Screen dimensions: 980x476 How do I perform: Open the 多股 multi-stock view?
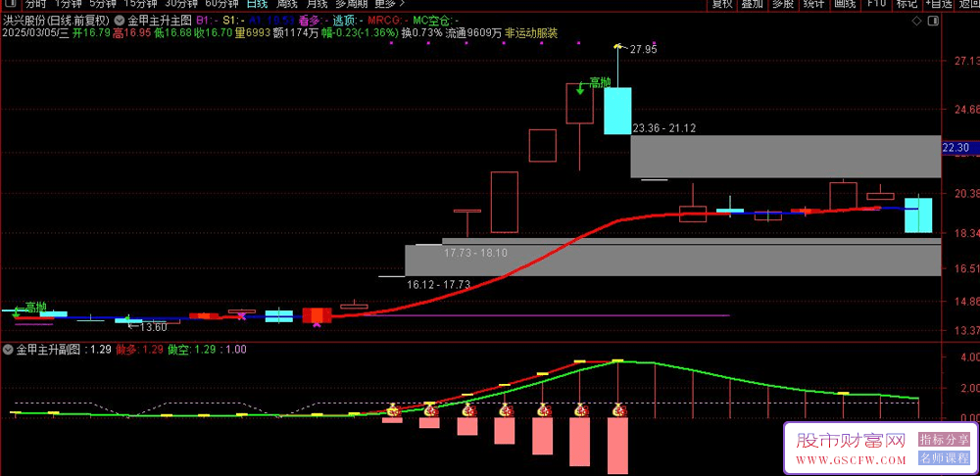782,3
